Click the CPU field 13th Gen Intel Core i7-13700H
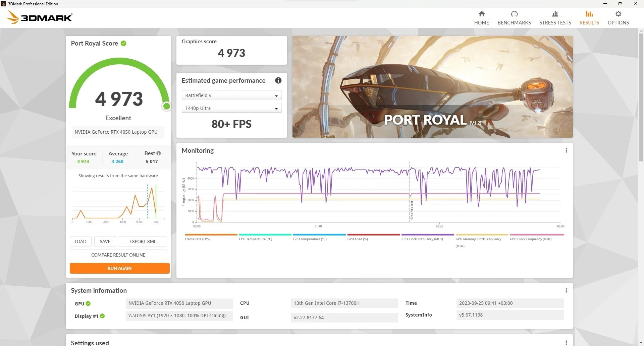 tap(344, 303)
